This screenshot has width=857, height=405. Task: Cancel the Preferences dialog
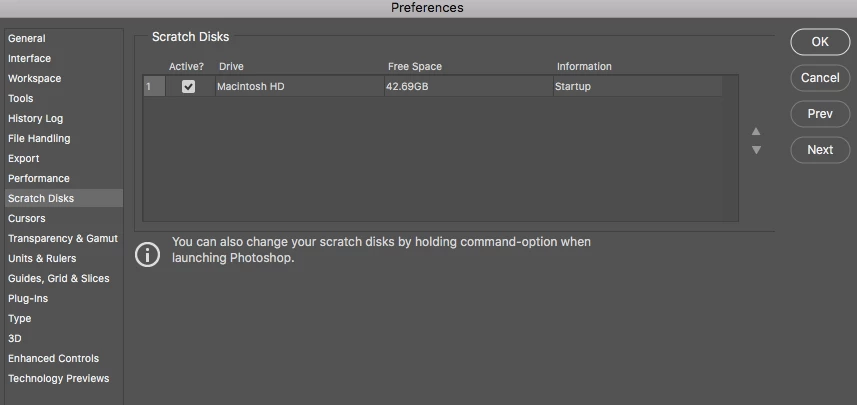pos(820,77)
